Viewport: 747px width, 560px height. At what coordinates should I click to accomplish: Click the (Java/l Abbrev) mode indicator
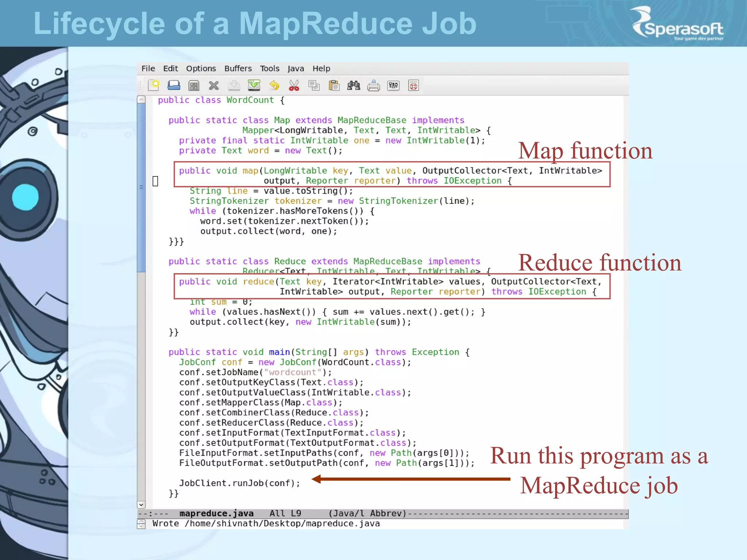pos(367,513)
